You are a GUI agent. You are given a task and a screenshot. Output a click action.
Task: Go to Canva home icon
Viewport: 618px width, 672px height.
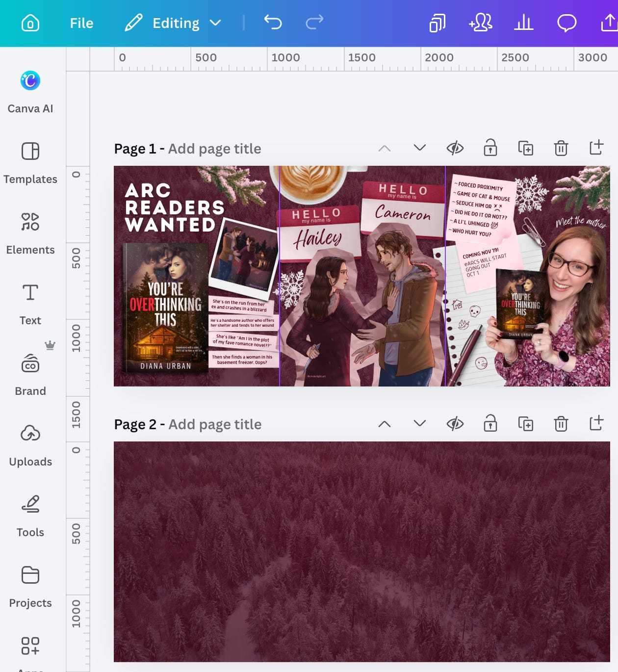tap(30, 23)
